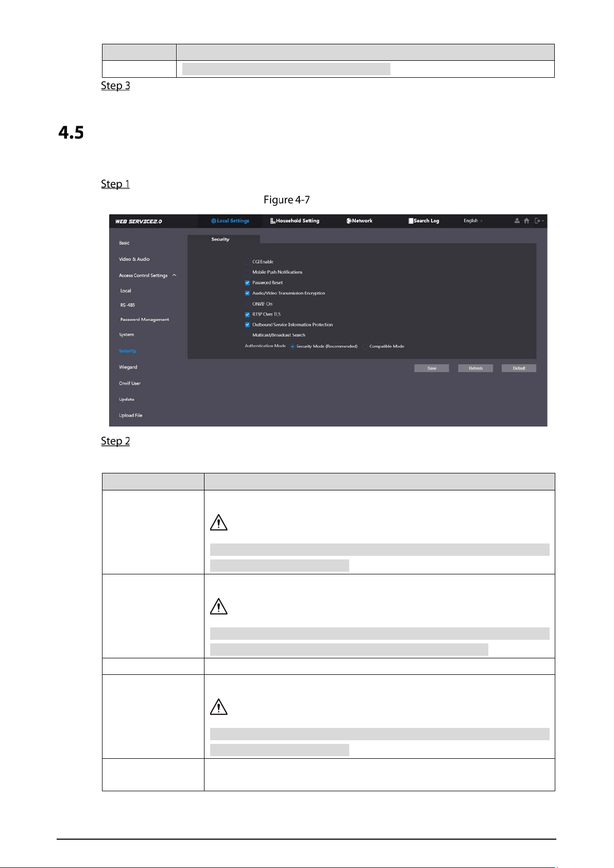Collapse Access Control Settings chevron
This screenshot has width=614, height=868.
(175, 275)
